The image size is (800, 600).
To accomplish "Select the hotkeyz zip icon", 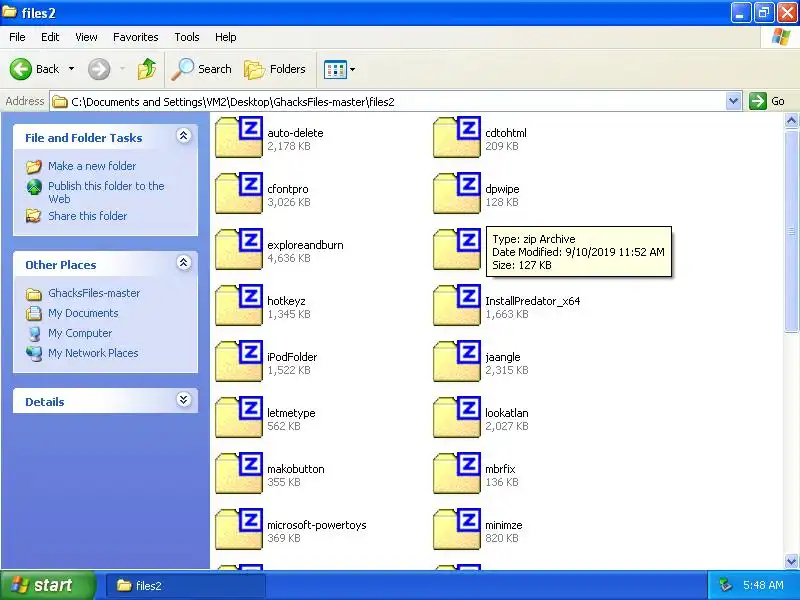I will click(239, 305).
